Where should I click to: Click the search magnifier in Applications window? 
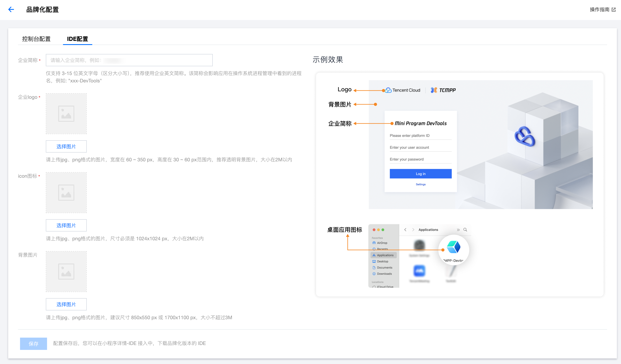465,230
